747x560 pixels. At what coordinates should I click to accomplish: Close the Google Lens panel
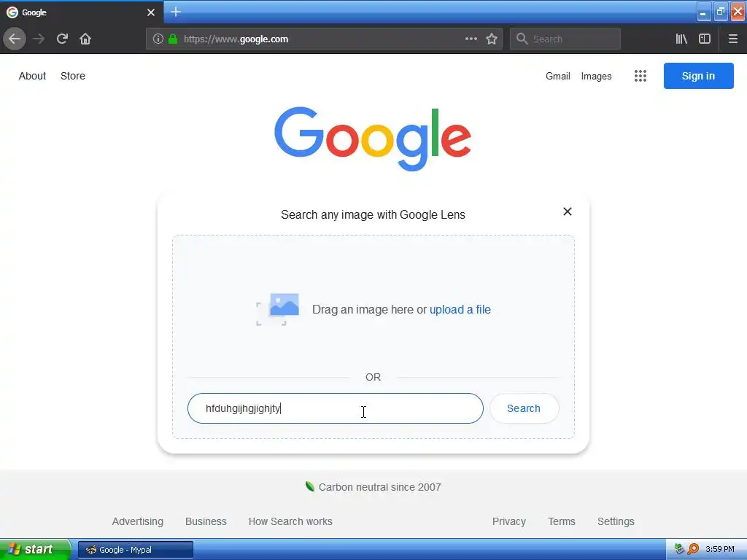tap(567, 211)
